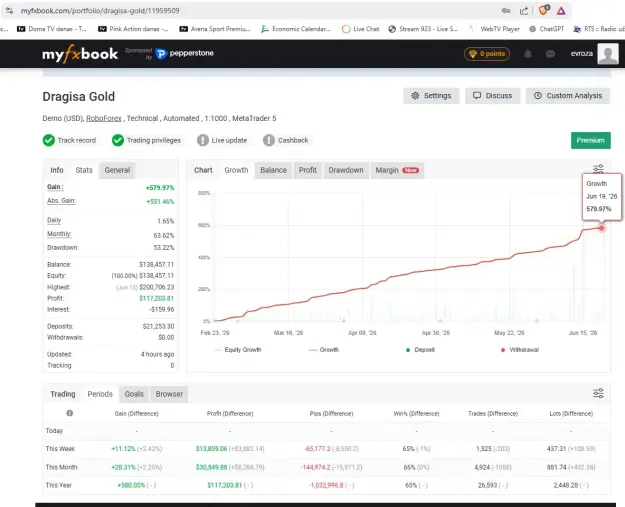This screenshot has height=507, width=625.
Task: Click the evroza profile avatar
Action: [x=608, y=53]
